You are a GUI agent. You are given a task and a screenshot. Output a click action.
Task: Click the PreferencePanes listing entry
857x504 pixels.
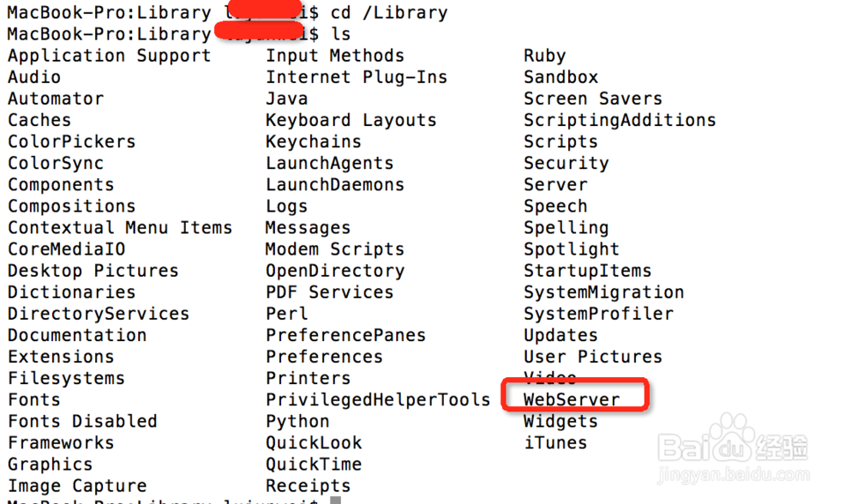tap(345, 336)
